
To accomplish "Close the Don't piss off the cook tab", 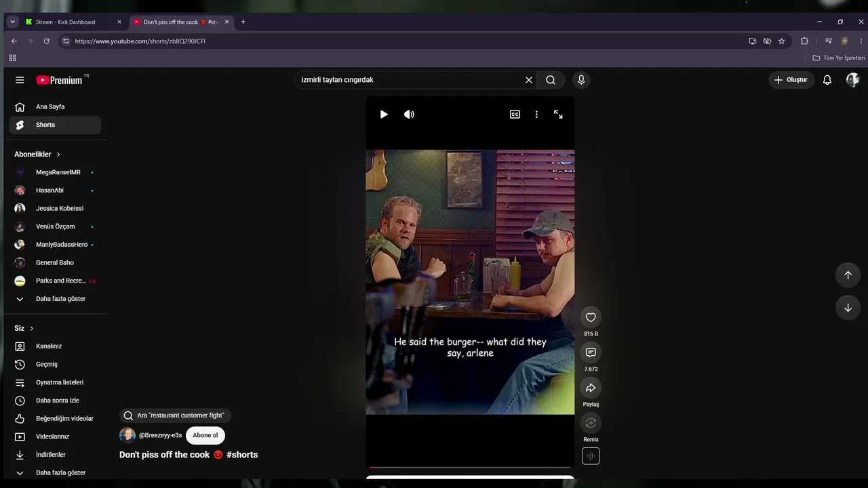I will (226, 22).
